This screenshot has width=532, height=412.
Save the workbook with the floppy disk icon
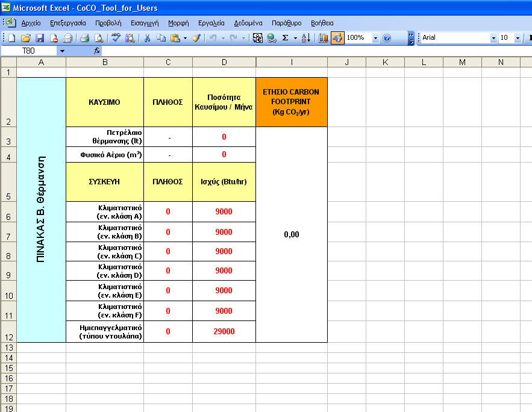point(40,38)
